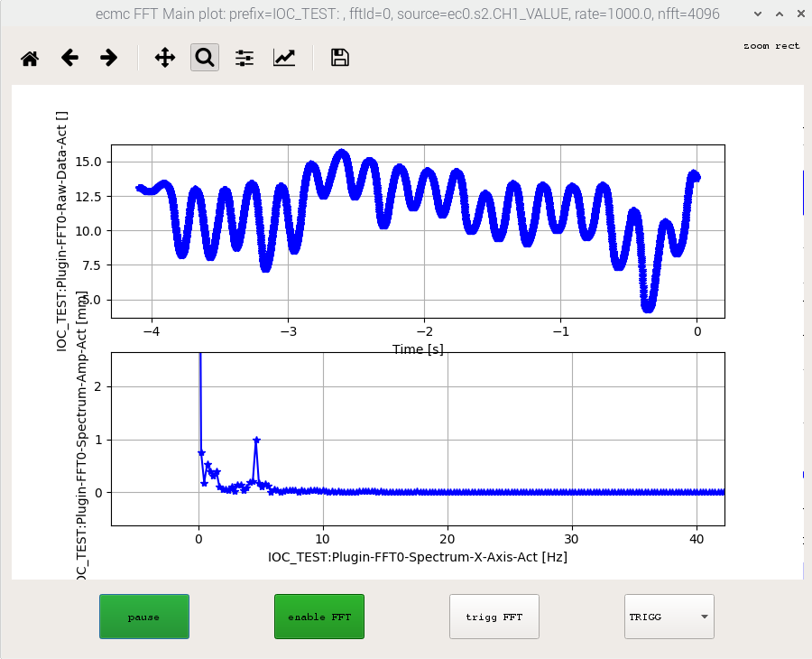Save the figure with the floppy disk icon
This screenshot has height=659, width=812.
coord(340,59)
